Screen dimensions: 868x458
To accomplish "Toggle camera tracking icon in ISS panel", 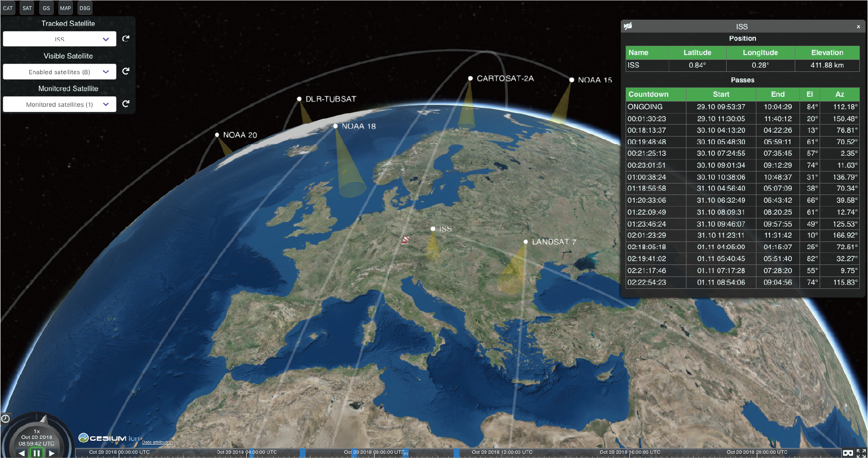I will (628, 26).
